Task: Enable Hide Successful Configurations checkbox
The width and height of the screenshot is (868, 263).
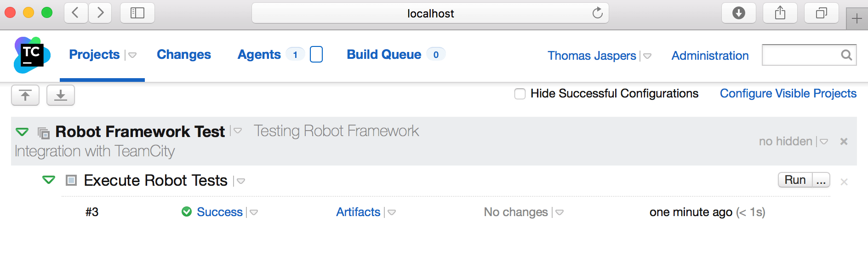Action: [520, 94]
